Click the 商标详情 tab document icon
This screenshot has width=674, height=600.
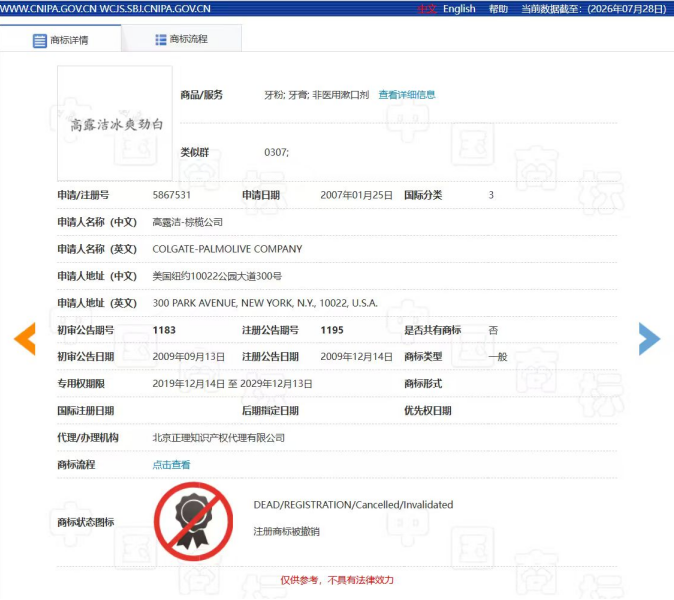[x=40, y=41]
